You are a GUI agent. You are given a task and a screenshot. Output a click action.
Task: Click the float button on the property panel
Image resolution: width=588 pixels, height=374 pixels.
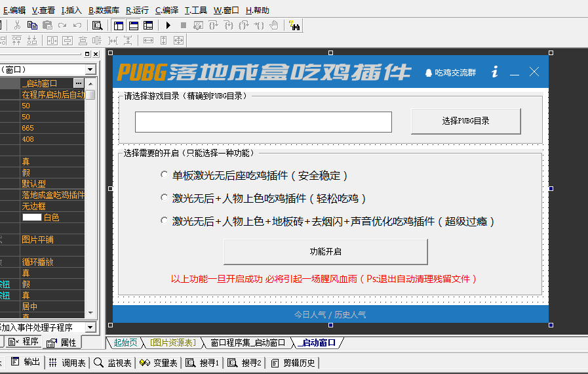87,54
